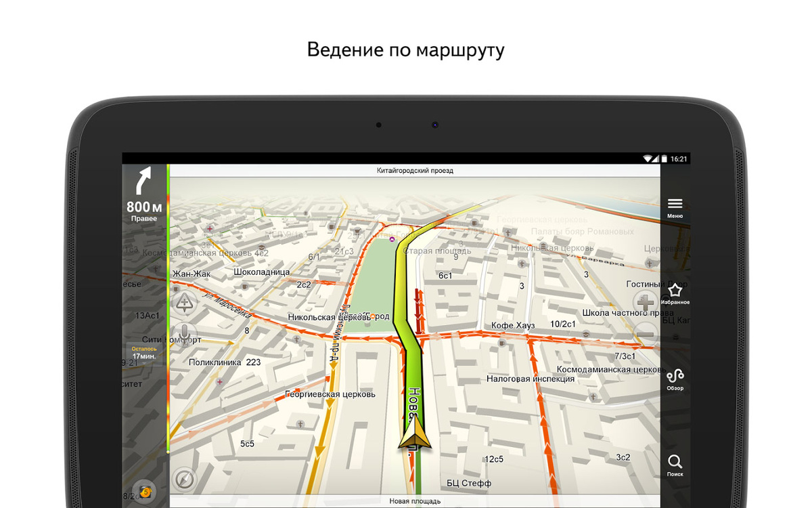The image size is (812, 508).
Task: Select Налоговая инспекция label
Action: [531, 379]
